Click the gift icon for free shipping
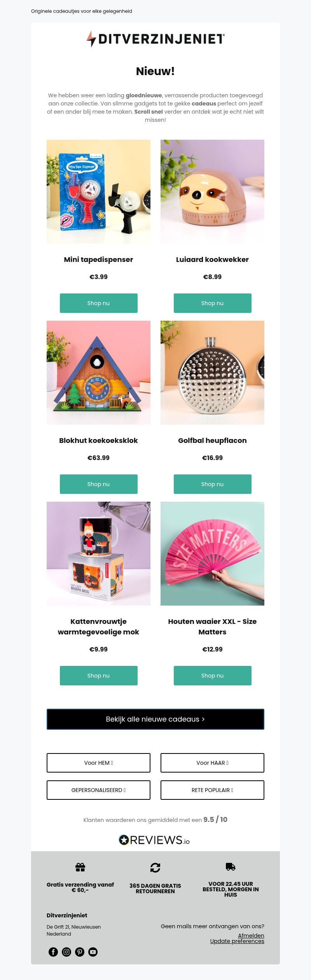This screenshot has width=311, height=980. [x=80, y=867]
